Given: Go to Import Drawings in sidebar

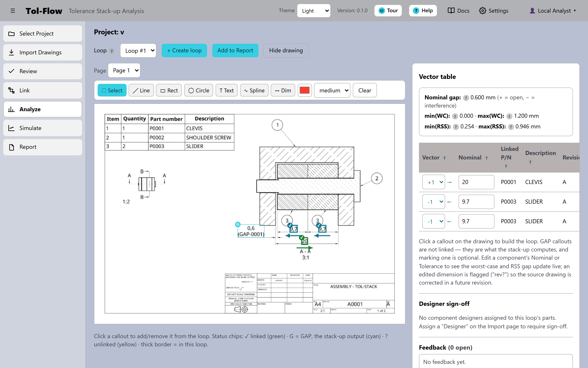Looking at the screenshot, I should click(x=42, y=52).
